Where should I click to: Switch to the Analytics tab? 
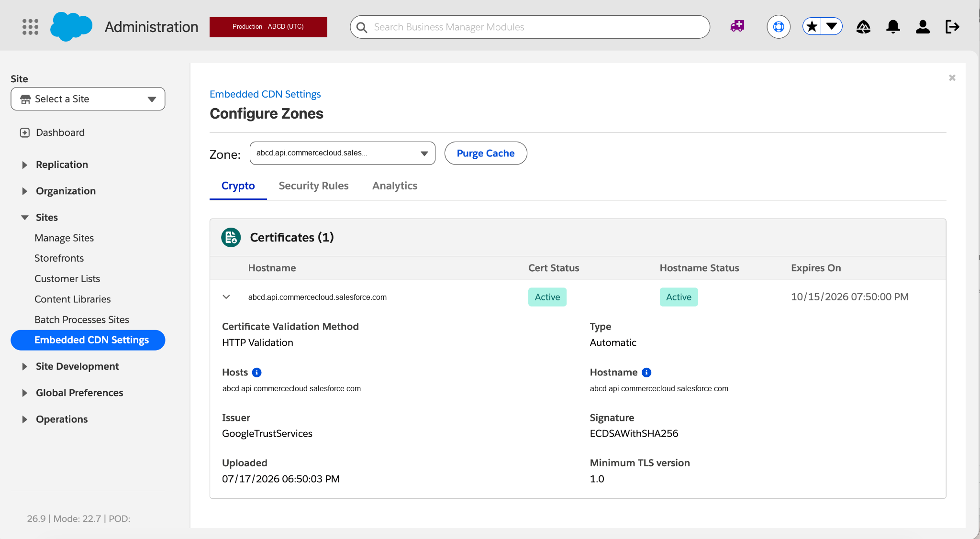(x=395, y=186)
